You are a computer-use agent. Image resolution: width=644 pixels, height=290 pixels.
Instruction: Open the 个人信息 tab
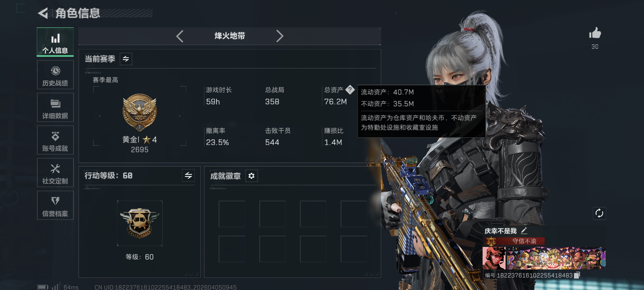click(55, 42)
